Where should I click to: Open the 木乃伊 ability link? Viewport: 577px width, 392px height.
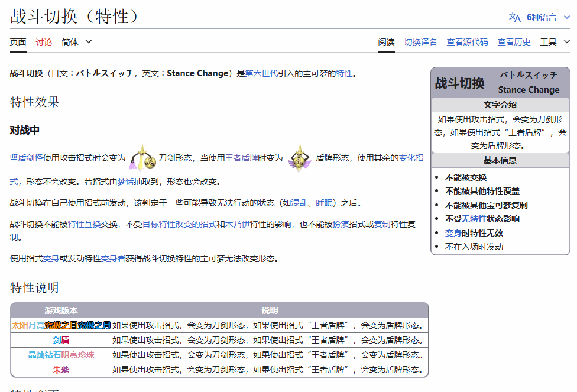237,224
